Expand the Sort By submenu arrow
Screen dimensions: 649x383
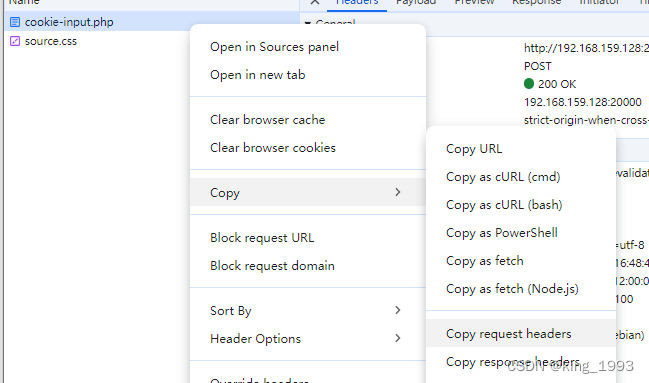[398, 310]
